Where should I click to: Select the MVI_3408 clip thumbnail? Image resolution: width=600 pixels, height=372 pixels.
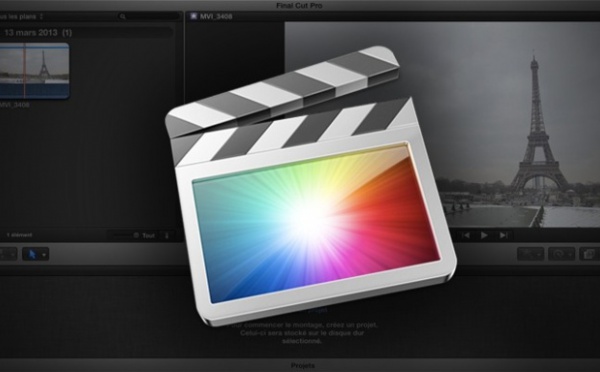34,70
